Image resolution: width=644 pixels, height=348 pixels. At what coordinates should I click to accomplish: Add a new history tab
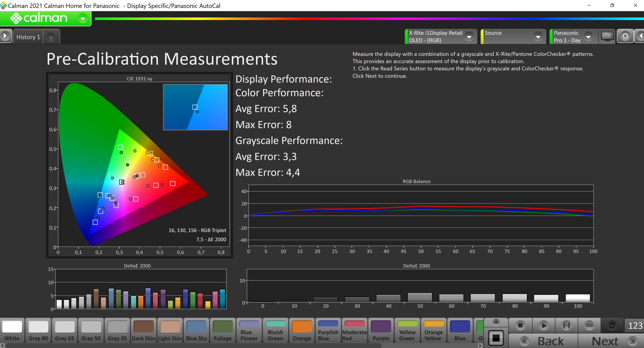tap(51, 37)
